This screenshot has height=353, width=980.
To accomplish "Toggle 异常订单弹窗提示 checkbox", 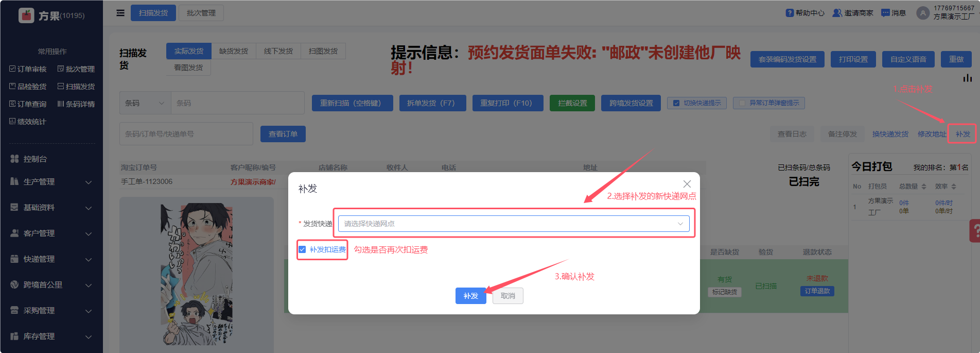I will coord(742,103).
